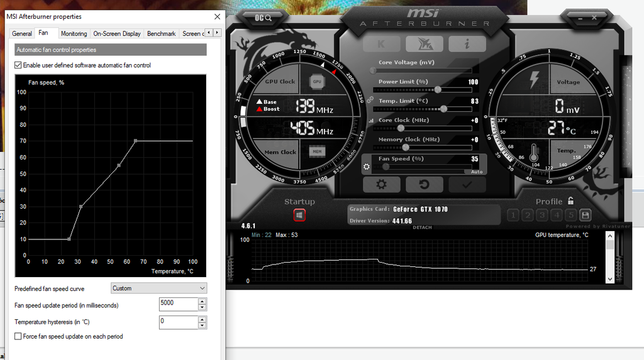Switch to the Monitoring tab

74,33
